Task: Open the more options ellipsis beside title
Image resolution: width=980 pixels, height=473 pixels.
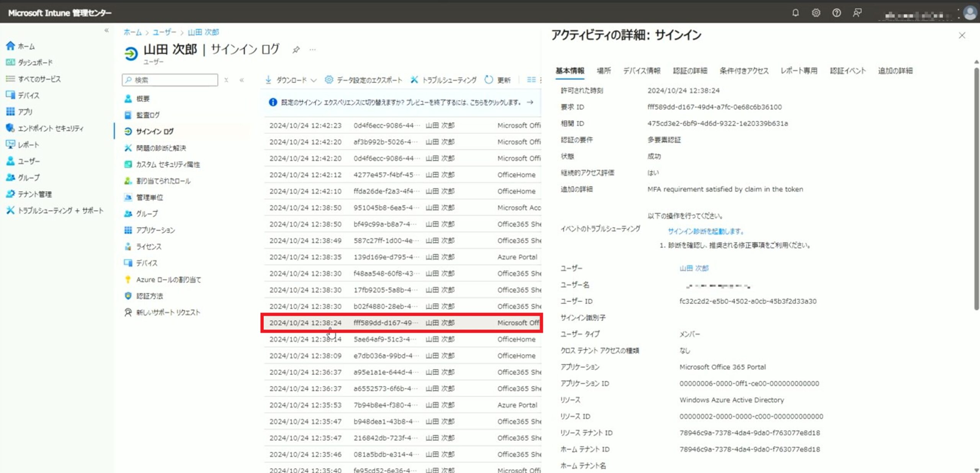Action: click(313, 49)
